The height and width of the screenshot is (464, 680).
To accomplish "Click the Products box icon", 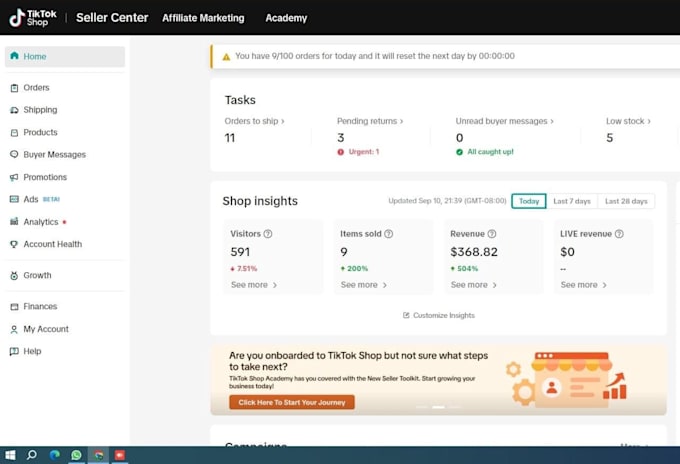I will (14, 132).
